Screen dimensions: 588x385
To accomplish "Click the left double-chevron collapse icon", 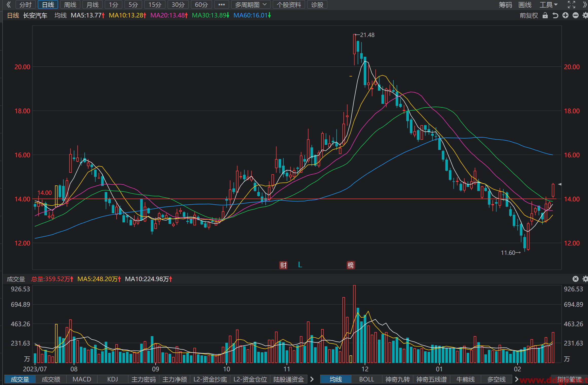I will coord(9,5).
